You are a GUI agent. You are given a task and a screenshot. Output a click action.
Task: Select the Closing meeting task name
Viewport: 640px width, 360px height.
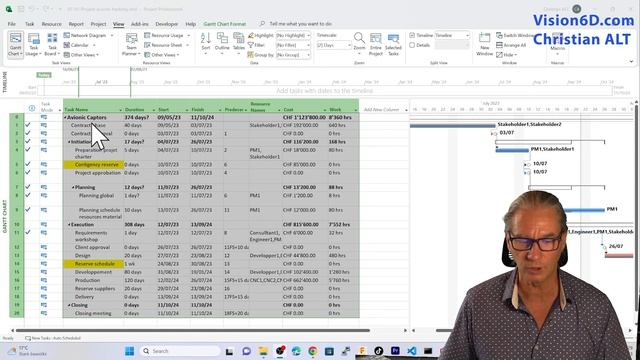[93, 313]
